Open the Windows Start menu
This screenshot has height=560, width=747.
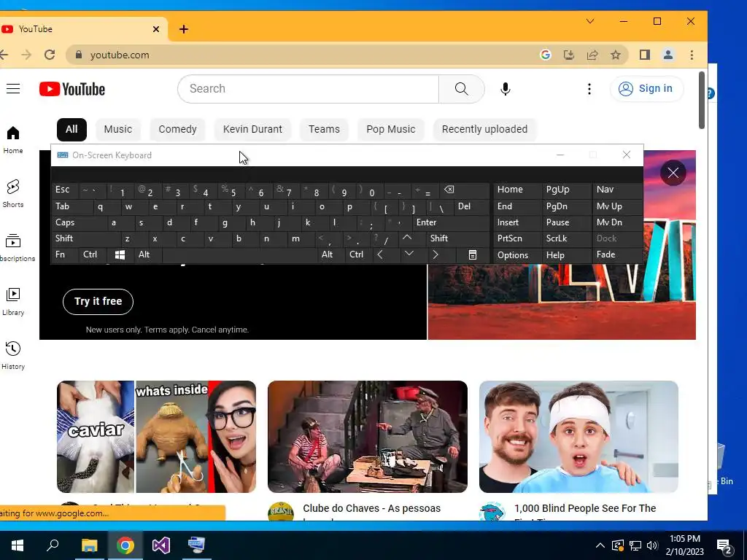(18, 545)
